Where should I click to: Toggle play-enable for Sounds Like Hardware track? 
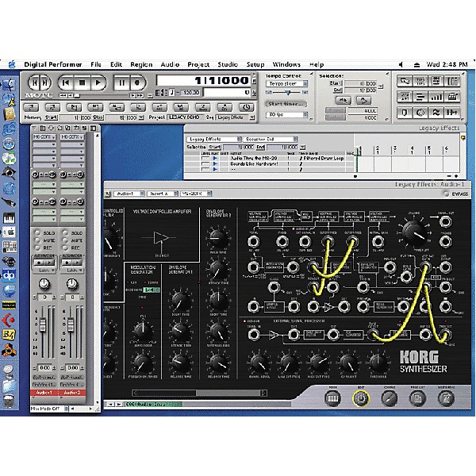tap(215, 164)
